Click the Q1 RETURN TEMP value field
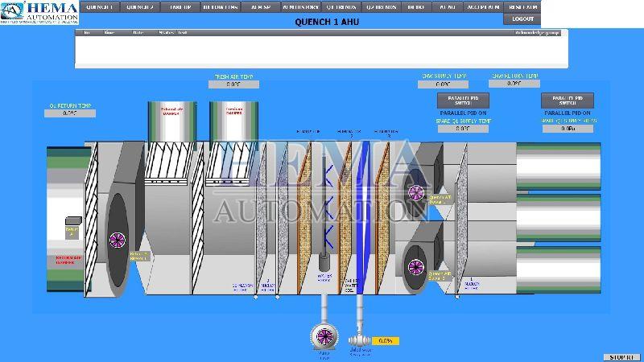This screenshot has height=362, width=644. [70, 113]
